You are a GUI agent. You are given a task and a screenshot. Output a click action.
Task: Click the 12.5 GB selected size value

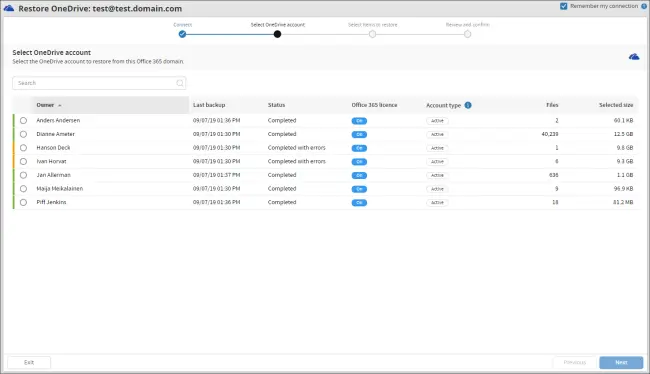pos(623,134)
